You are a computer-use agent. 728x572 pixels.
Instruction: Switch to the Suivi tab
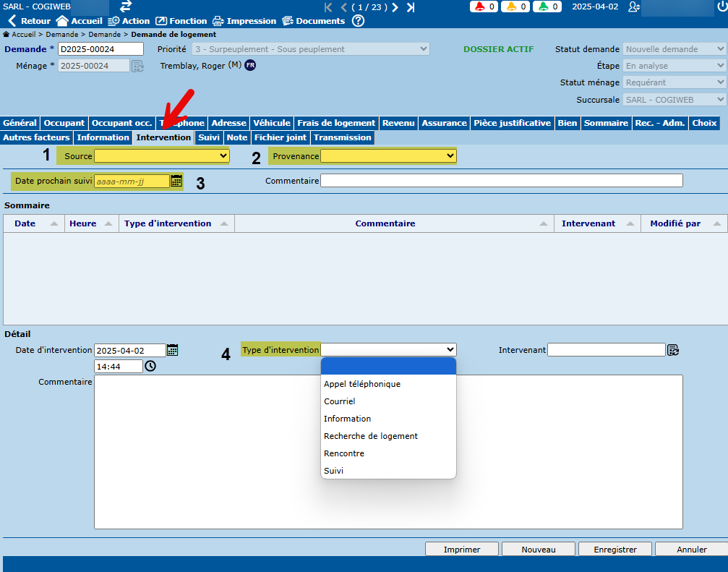209,137
